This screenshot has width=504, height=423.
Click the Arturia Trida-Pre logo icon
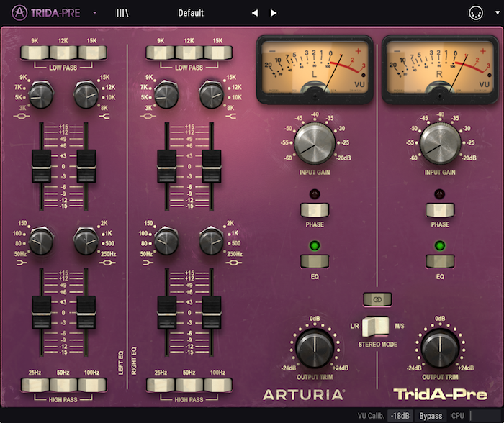tap(19, 13)
